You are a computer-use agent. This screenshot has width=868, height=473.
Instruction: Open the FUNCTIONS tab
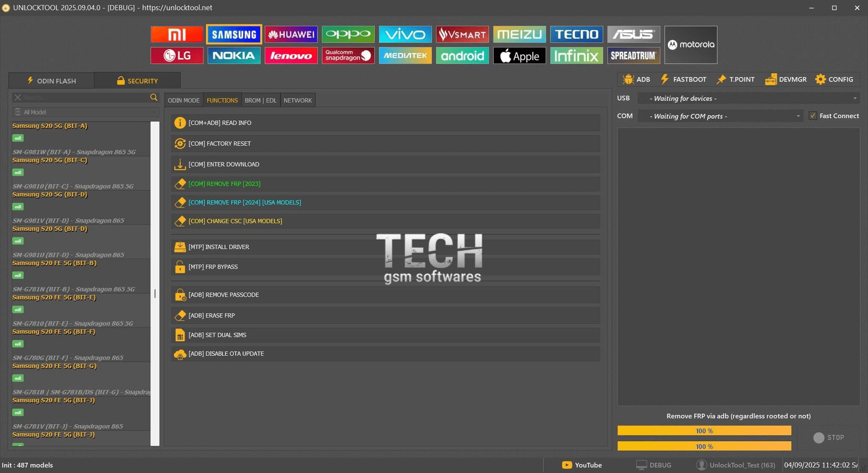pyautogui.click(x=222, y=100)
